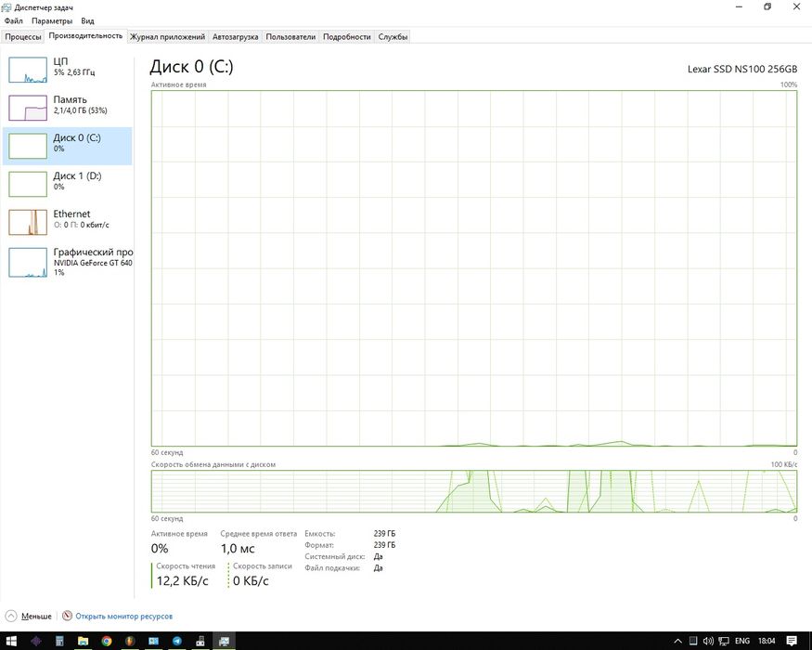
Task: Select the Память usage thumbnail
Action: tap(28, 108)
